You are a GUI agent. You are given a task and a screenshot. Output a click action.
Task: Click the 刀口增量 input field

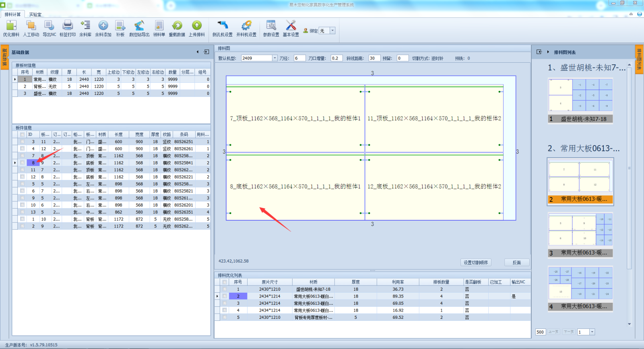click(337, 58)
